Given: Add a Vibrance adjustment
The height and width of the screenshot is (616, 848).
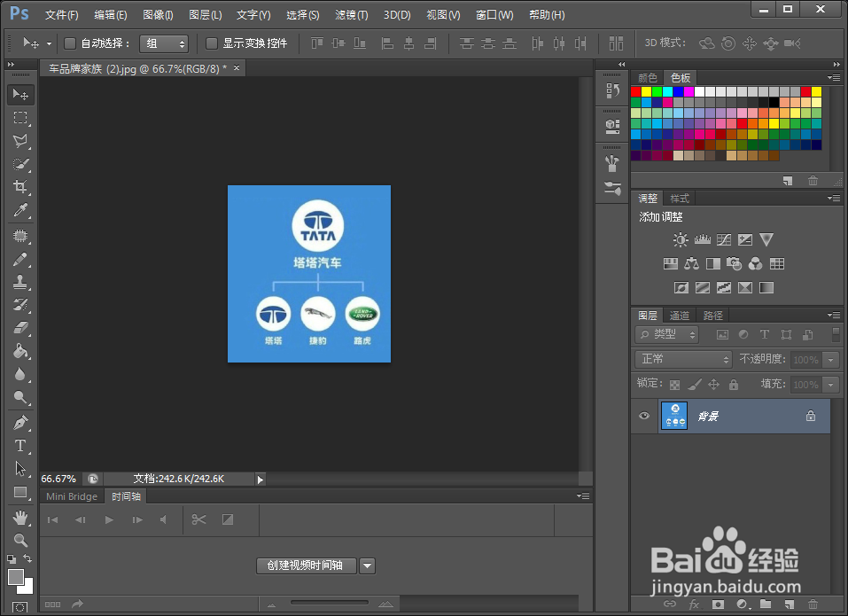Looking at the screenshot, I should [x=766, y=239].
